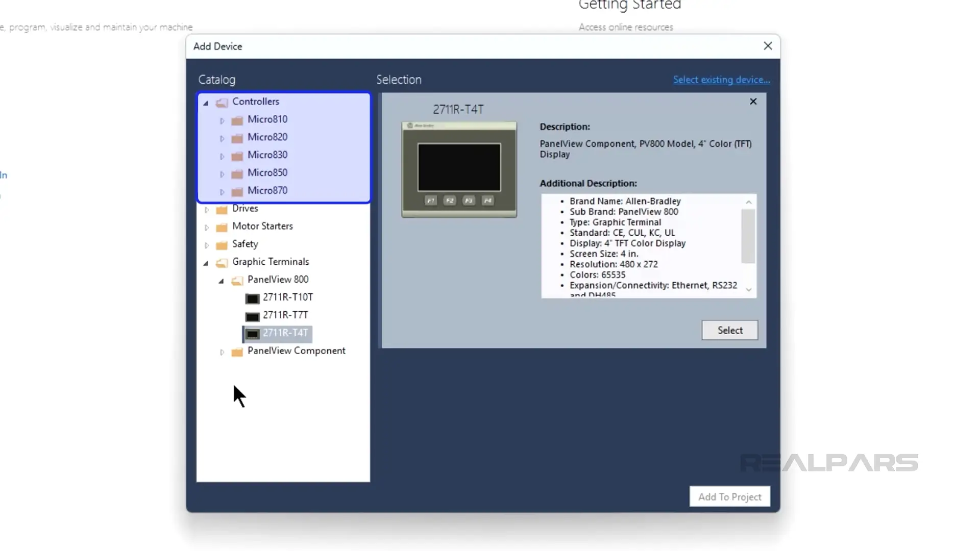
Task: Expand the Drives category arrow
Action: coord(207,210)
